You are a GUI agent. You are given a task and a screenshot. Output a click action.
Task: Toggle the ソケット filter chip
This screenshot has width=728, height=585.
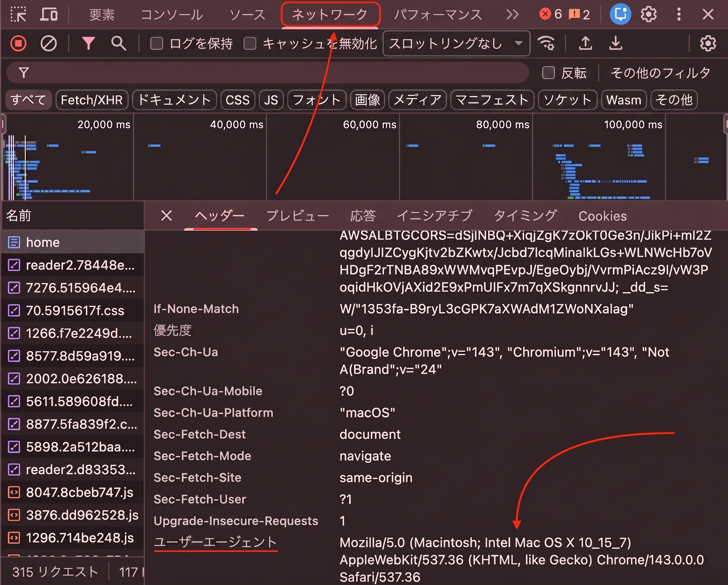[567, 100]
